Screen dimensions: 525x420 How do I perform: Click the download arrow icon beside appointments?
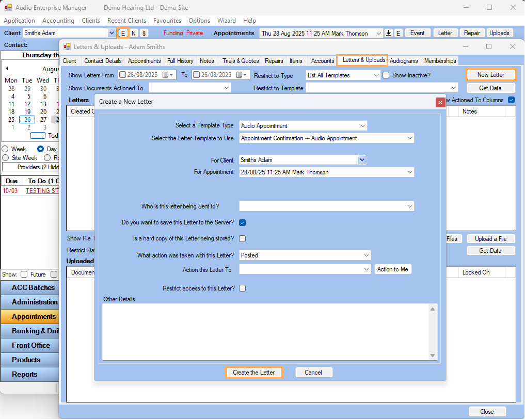point(389,33)
